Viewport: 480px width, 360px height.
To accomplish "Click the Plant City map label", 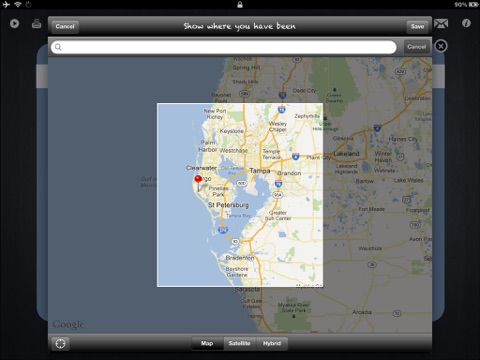I will (318, 157).
